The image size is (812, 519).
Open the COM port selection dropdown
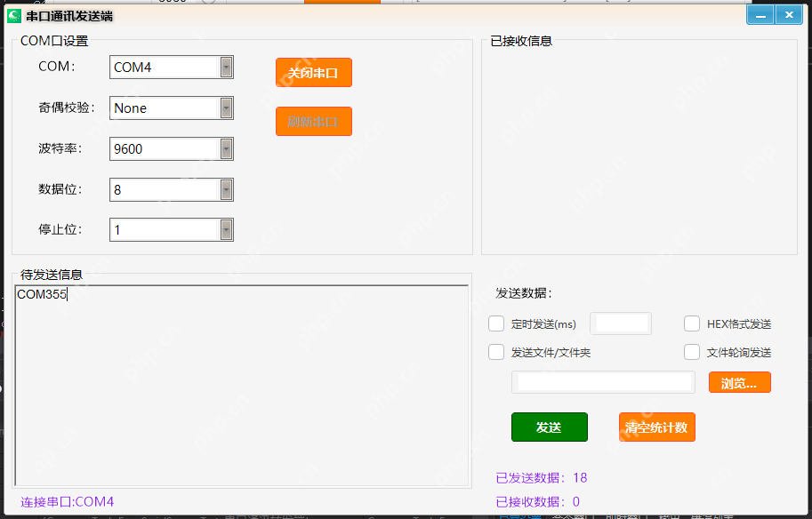(227, 67)
